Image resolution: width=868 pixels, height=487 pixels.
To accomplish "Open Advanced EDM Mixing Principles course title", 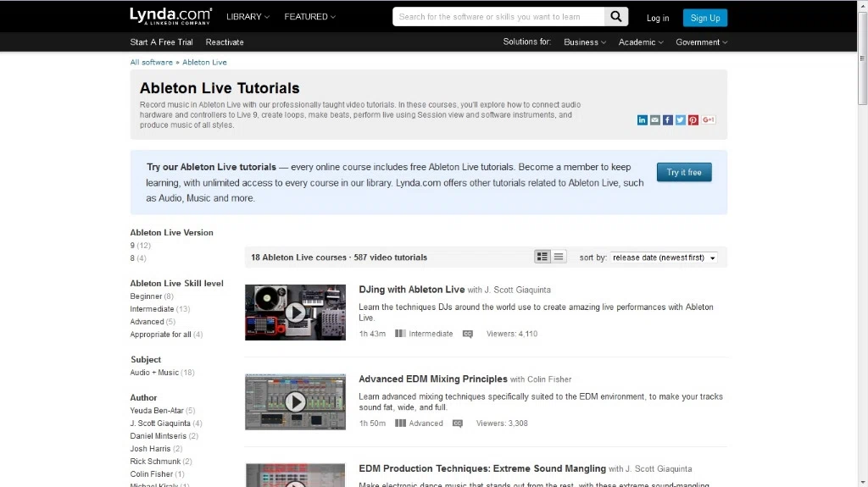I will tap(433, 379).
